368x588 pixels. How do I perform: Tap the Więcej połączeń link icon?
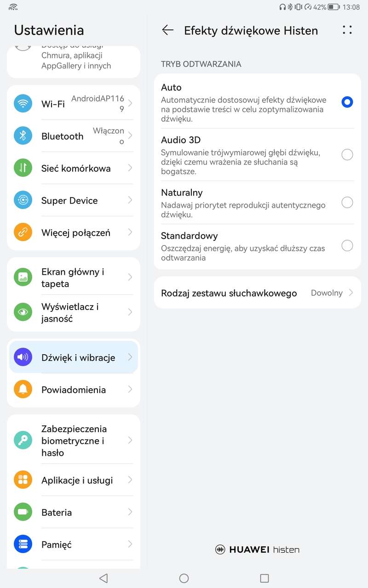click(23, 232)
